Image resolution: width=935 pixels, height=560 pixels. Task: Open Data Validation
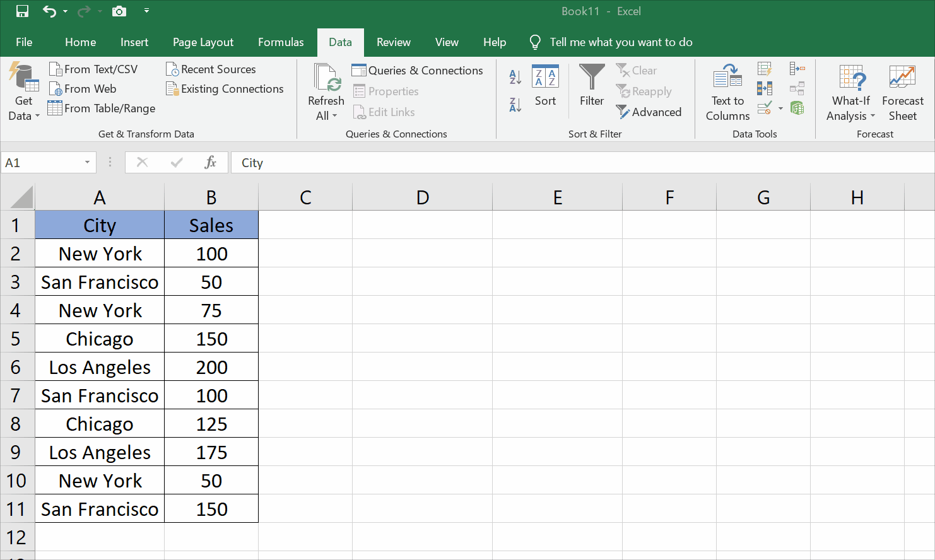tap(763, 107)
